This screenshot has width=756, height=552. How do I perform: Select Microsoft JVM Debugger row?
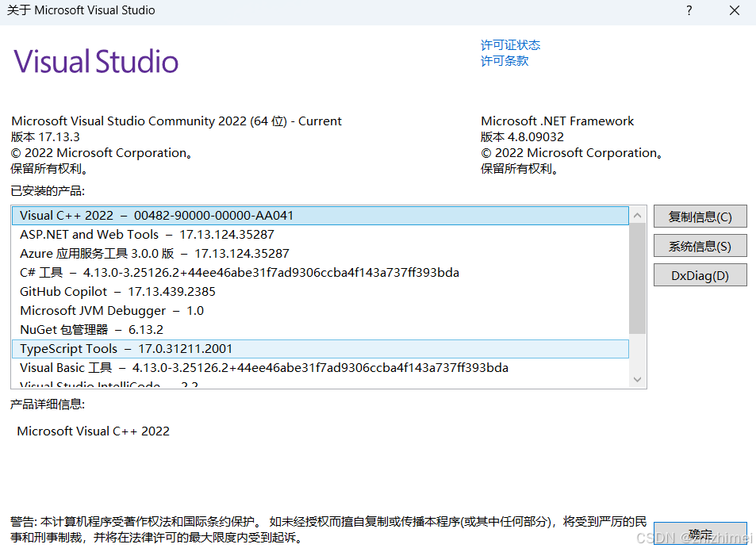click(x=320, y=311)
